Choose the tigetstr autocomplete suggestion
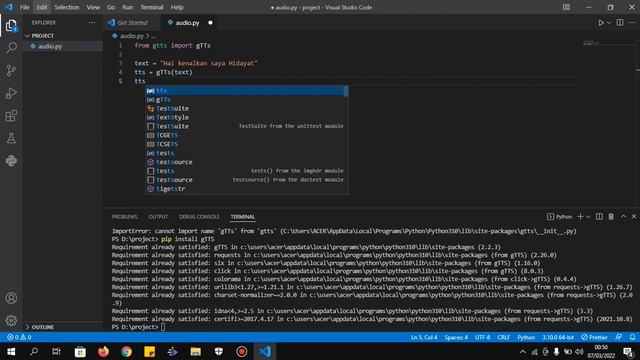The width and height of the screenshot is (640, 360). (x=247, y=189)
